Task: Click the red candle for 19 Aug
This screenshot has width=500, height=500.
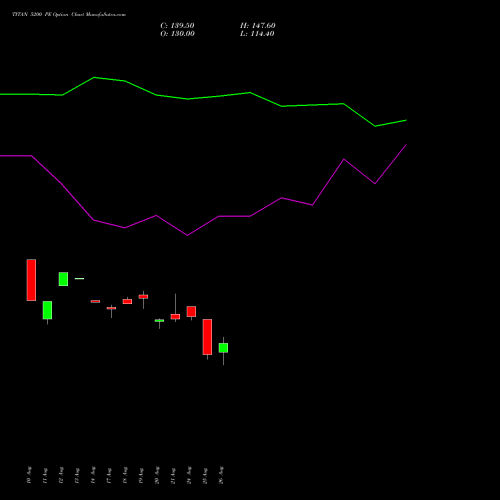Action: point(143,296)
